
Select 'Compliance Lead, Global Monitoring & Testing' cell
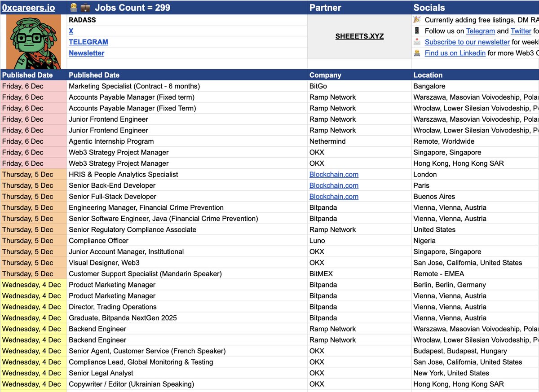(x=187, y=362)
